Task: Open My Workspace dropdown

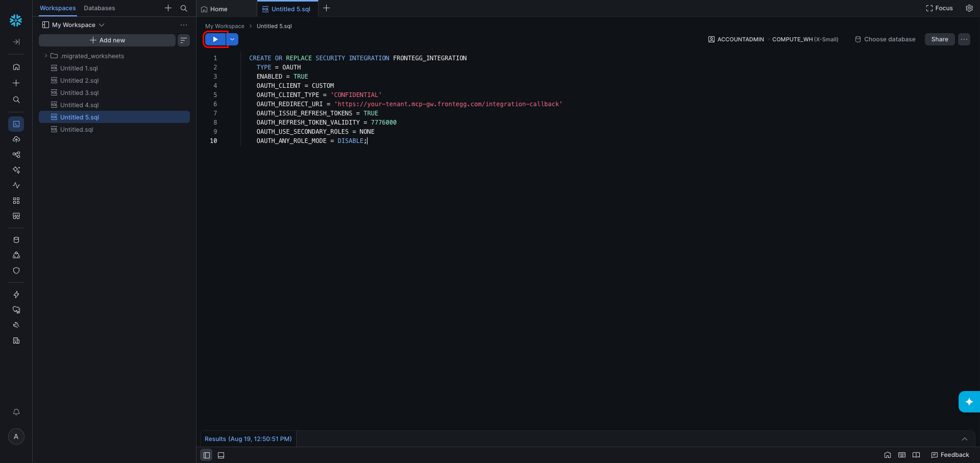Action: pyautogui.click(x=73, y=25)
